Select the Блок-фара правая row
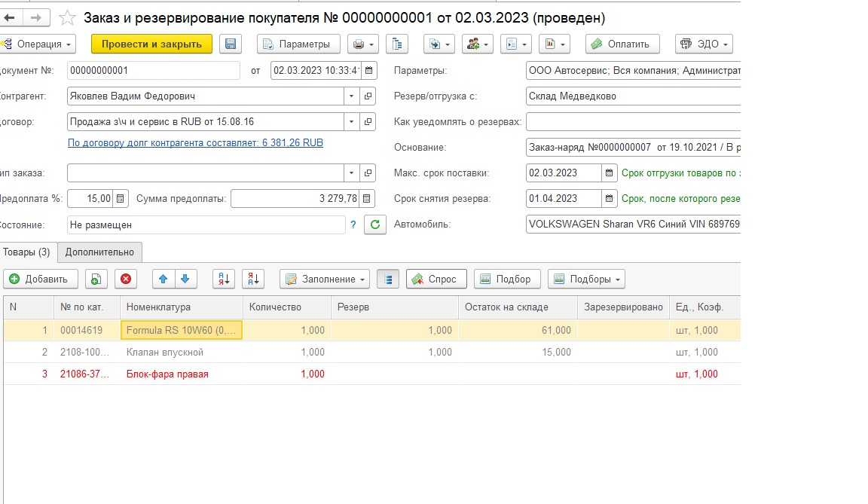 pos(372,374)
